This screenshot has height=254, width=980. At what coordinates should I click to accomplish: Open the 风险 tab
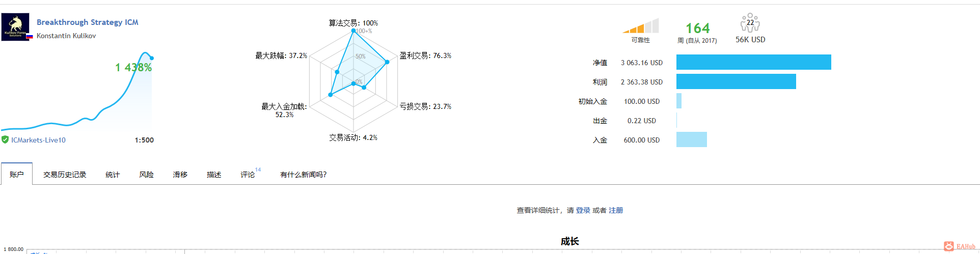click(x=146, y=175)
